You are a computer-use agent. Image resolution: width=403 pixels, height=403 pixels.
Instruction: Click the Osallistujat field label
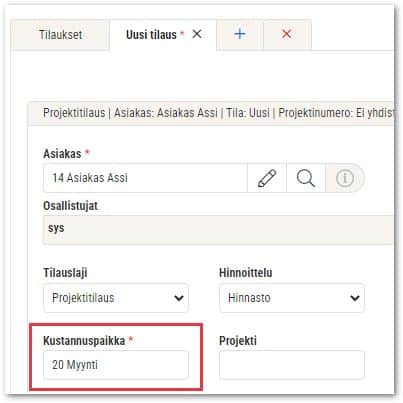[x=71, y=206]
